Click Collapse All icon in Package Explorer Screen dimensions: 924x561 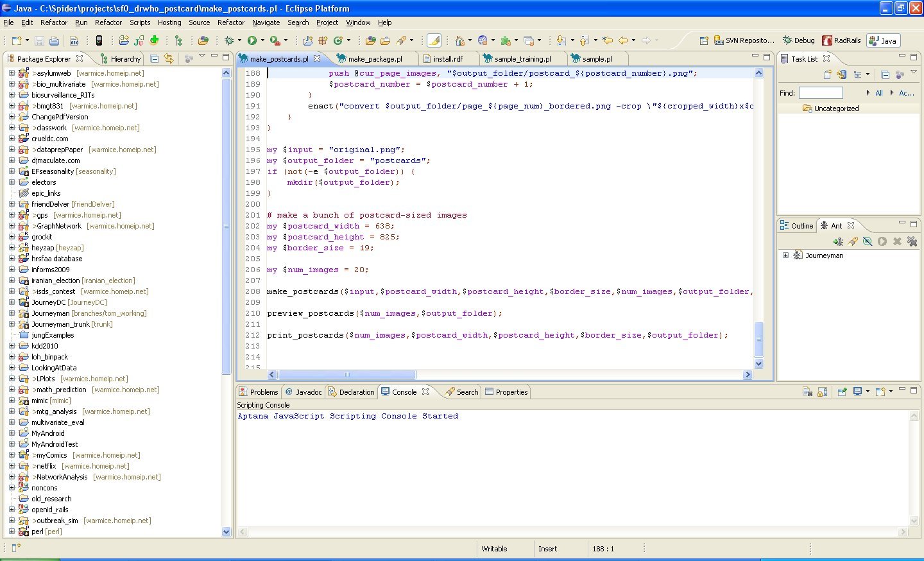155,58
